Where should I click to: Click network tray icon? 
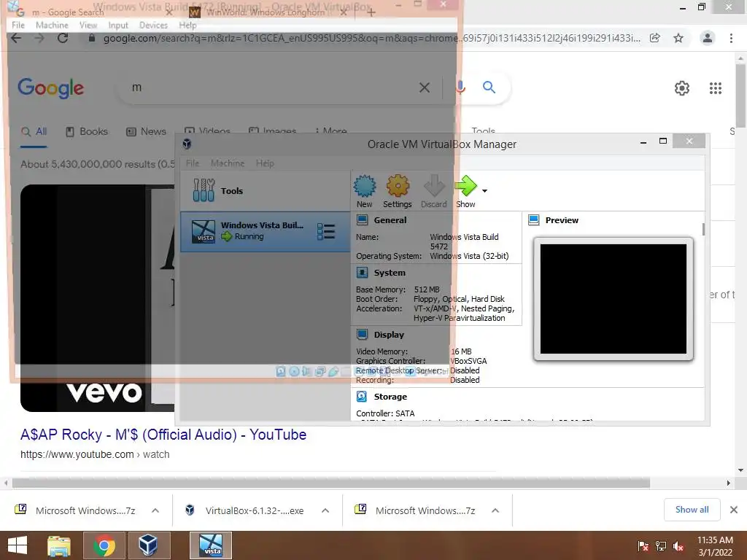tap(661, 546)
